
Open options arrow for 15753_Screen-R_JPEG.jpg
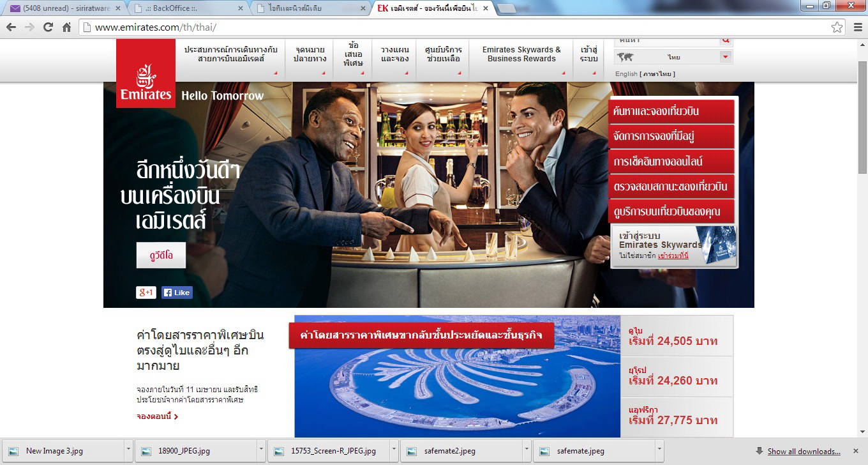394,451
